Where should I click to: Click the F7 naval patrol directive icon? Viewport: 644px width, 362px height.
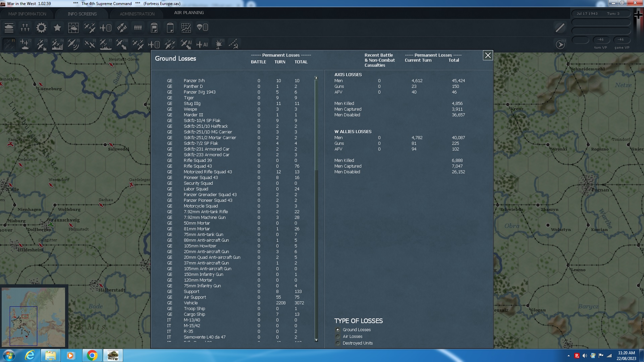(x=106, y=44)
